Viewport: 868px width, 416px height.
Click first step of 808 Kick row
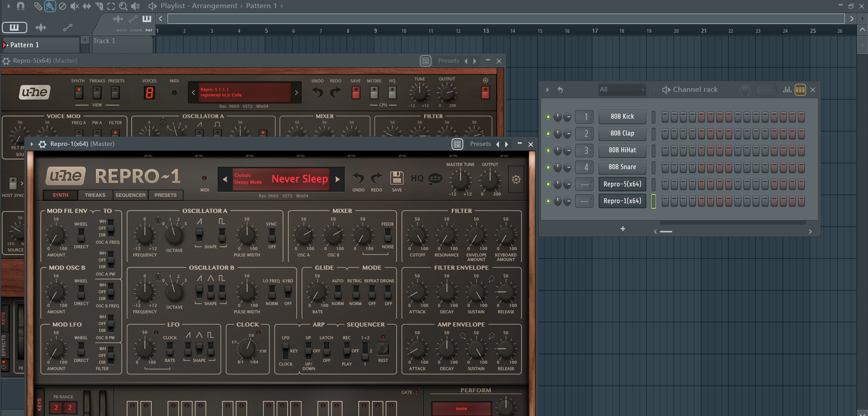[665, 117]
